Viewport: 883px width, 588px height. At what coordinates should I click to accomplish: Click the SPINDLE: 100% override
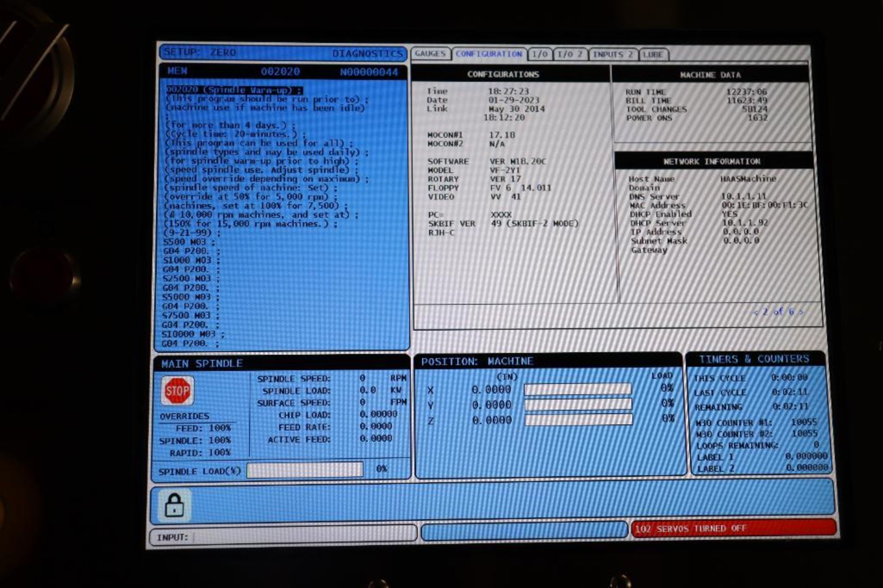click(195, 440)
